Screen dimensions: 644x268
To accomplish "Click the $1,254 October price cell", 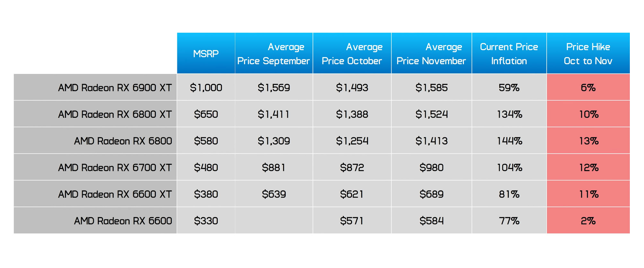I will 352,141.
